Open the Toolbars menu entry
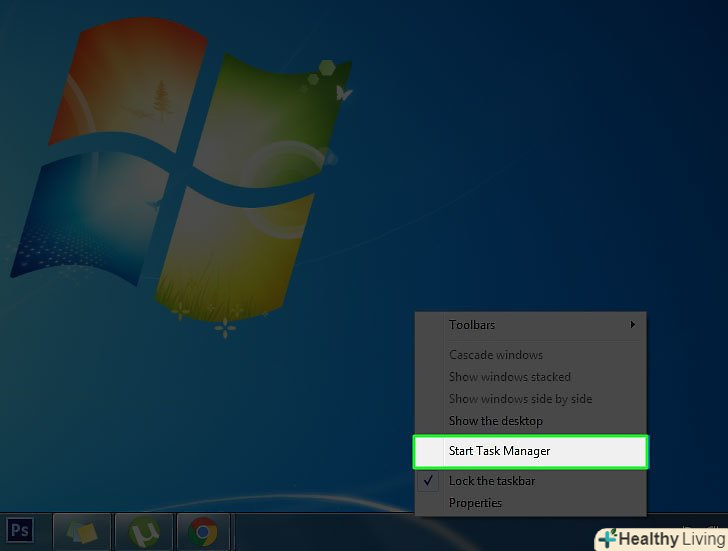 pos(530,324)
